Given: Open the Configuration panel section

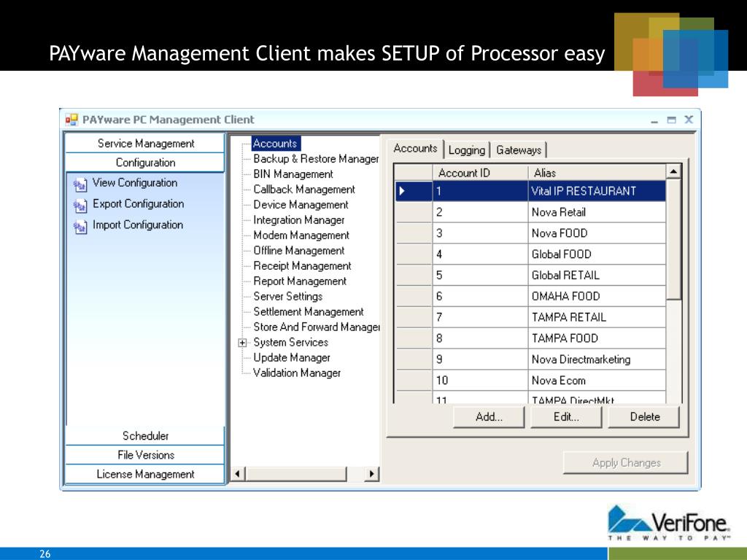Looking at the screenshot, I should click(x=145, y=163).
